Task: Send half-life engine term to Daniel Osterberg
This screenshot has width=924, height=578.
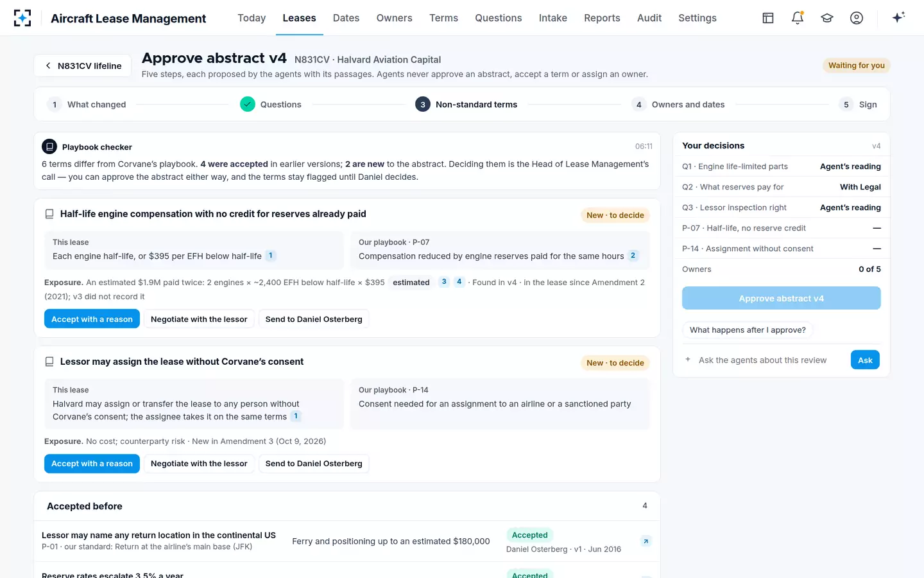Action: tap(314, 319)
